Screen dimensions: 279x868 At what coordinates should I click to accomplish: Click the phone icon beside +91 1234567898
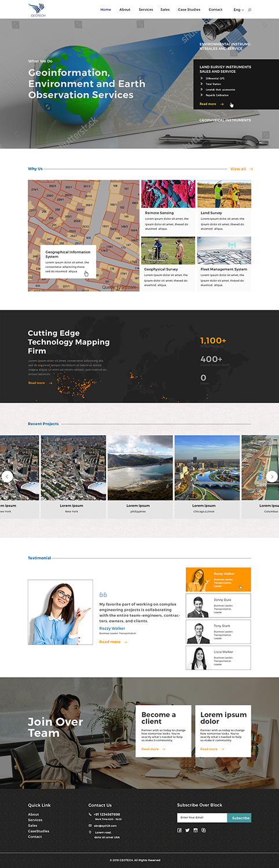90,815
